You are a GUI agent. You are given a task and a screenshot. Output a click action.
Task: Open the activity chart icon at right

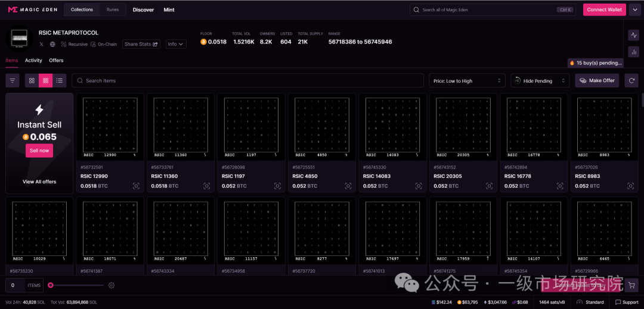pos(633,35)
